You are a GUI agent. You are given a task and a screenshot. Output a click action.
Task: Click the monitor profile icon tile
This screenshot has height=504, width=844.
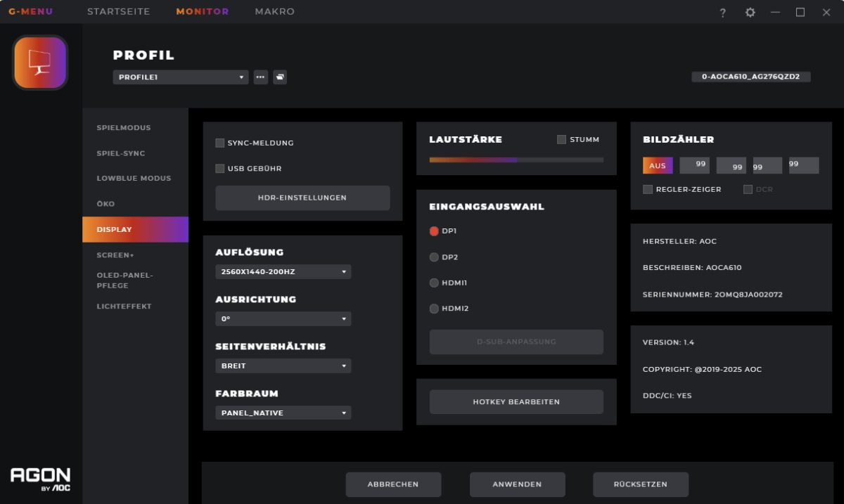tap(40, 63)
